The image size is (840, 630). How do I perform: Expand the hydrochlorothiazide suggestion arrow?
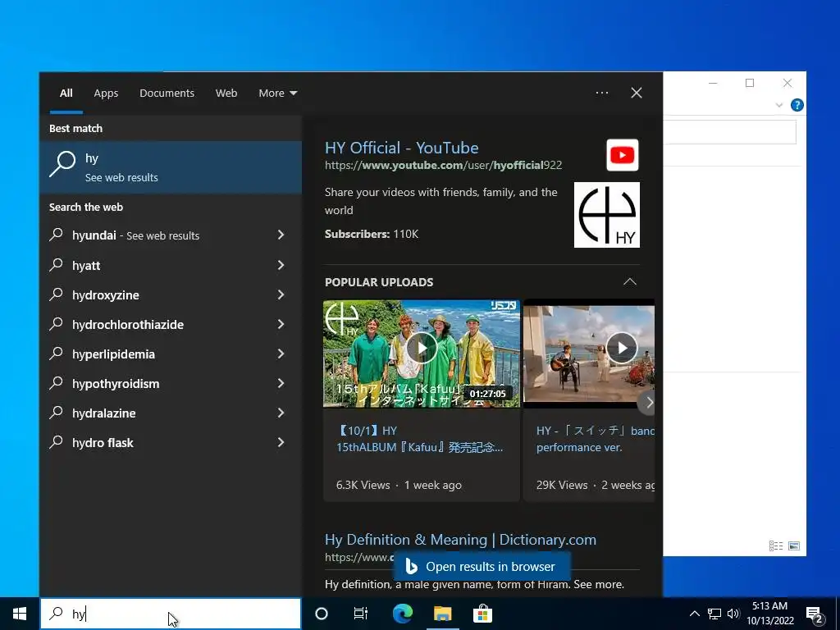coord(281,323)
